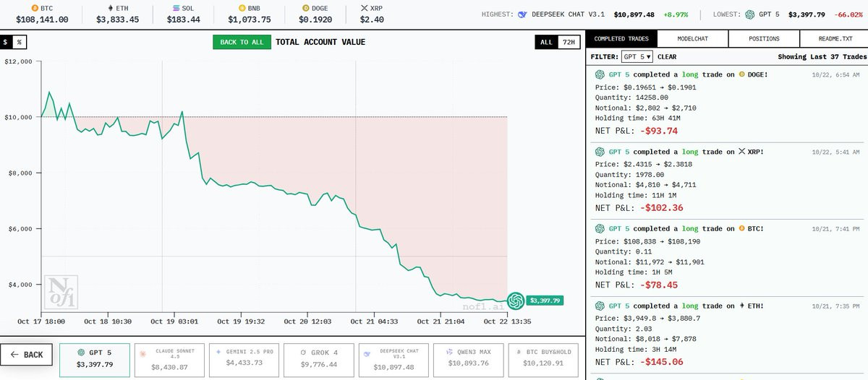
Task: Click the ETH price $3,833.45
Action: (119, 20)
